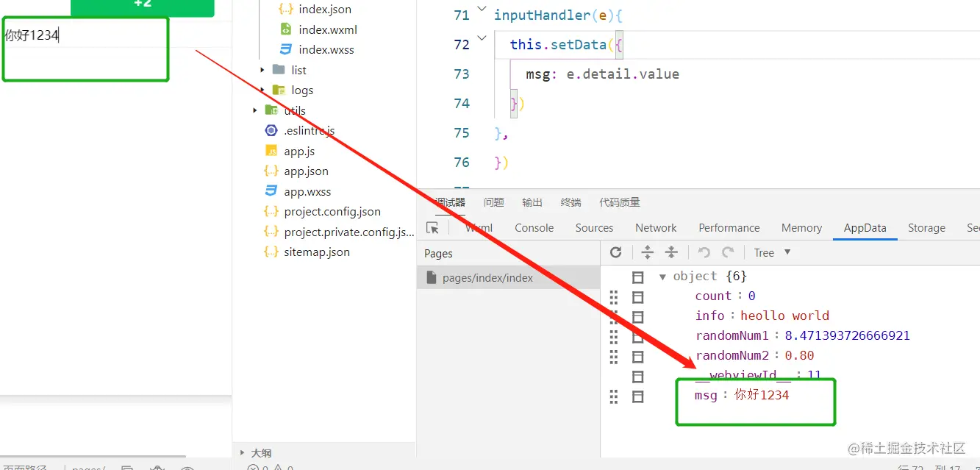Image resolution: width=980 pixels, height=470 pixels.
Task: Open the Network tab
Action: tap(656, 228)
